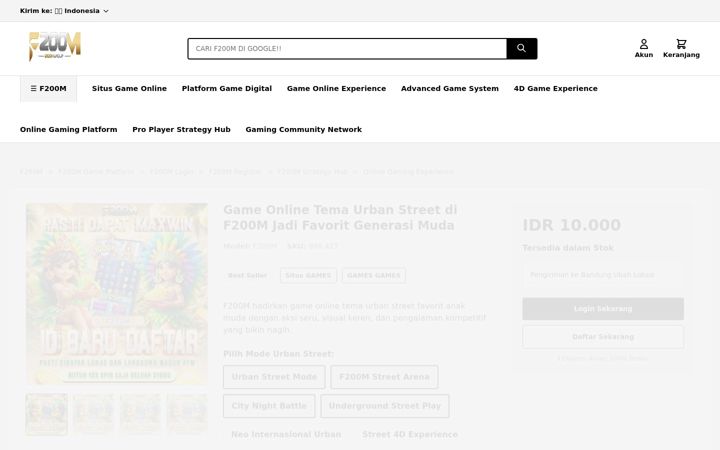This screenshot has width=720, height=450.
Task: Click Login Sekarang button
Action: [x=603, y=309]
